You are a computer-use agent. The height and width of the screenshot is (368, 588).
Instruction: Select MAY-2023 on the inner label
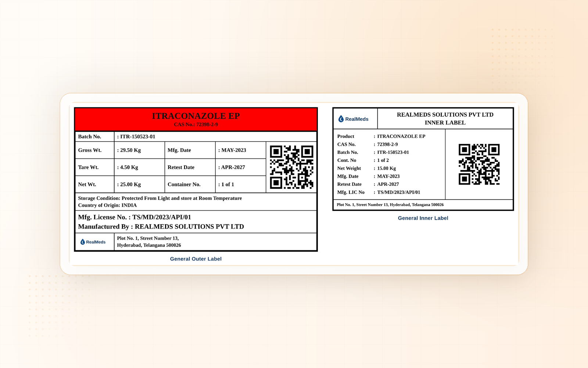(x=388, y=176)
